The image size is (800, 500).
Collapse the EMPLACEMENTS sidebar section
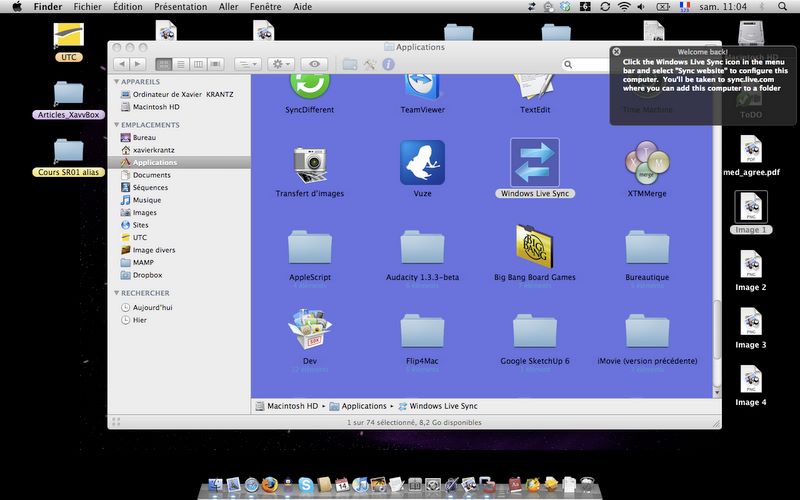click(116, 125)
